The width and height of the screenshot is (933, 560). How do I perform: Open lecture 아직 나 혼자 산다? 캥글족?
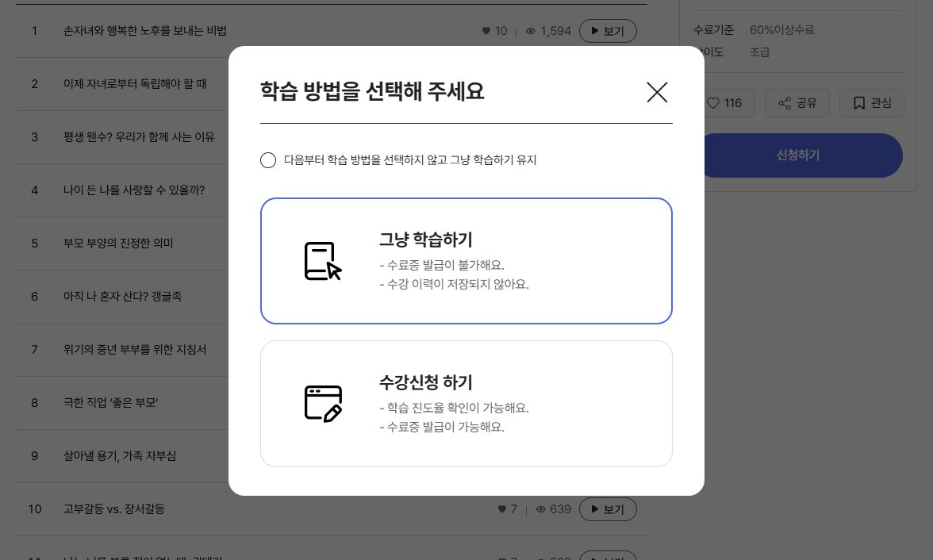click(122, 297)
